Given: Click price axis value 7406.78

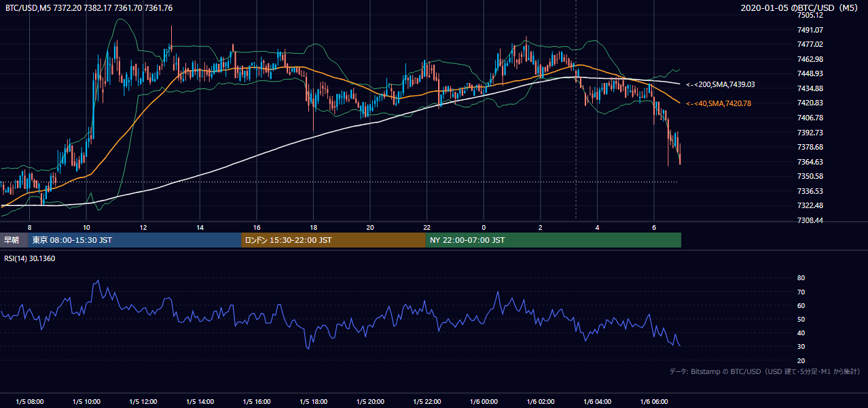Looking at the screenshot, I should pos(810,118).
